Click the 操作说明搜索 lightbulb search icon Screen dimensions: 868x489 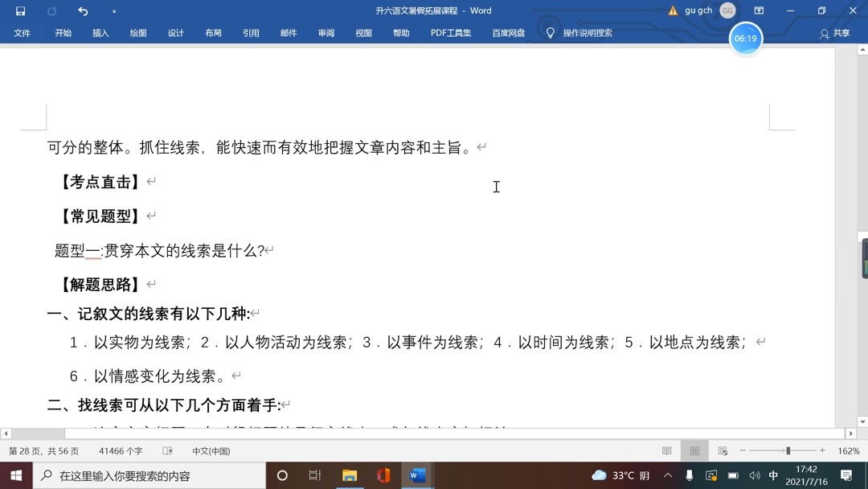pos(550,33)
